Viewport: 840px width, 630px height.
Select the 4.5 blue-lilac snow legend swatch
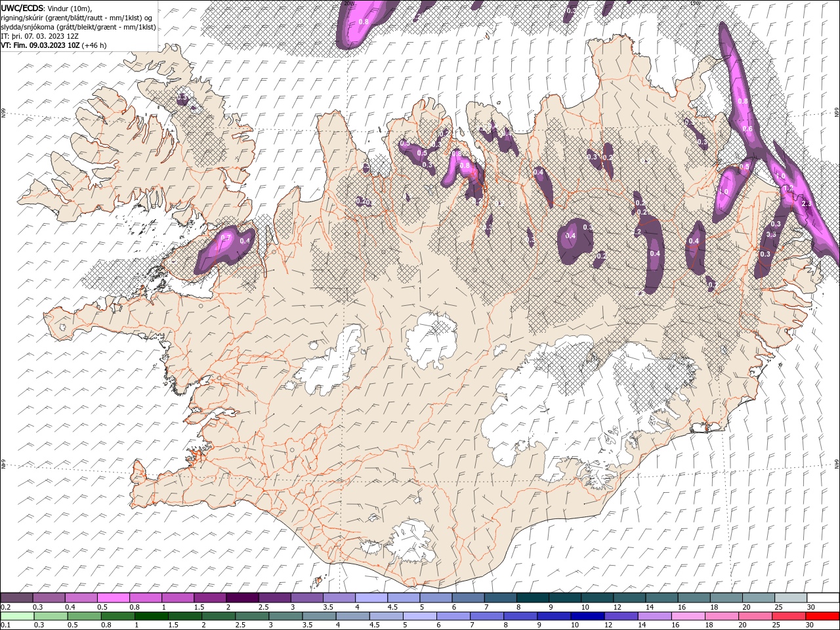tap(403, 598)
